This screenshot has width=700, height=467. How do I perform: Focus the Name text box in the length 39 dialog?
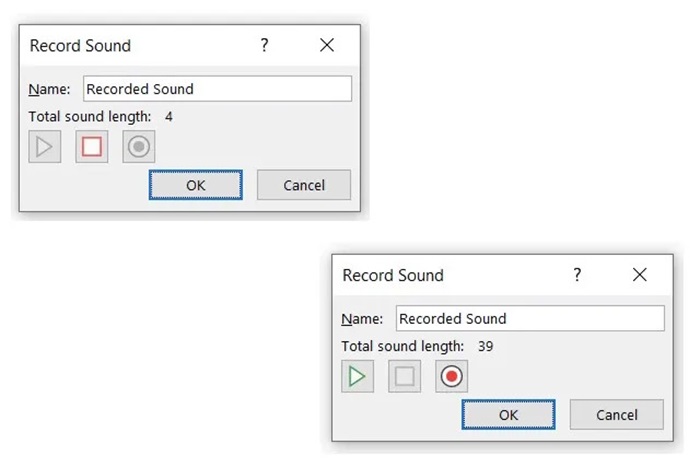[530, 319]
